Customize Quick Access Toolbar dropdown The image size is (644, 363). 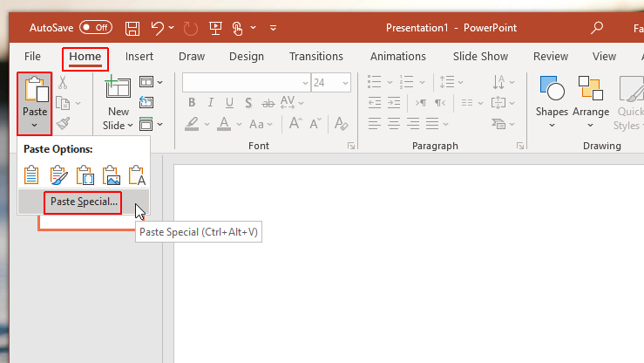point(273,28)
